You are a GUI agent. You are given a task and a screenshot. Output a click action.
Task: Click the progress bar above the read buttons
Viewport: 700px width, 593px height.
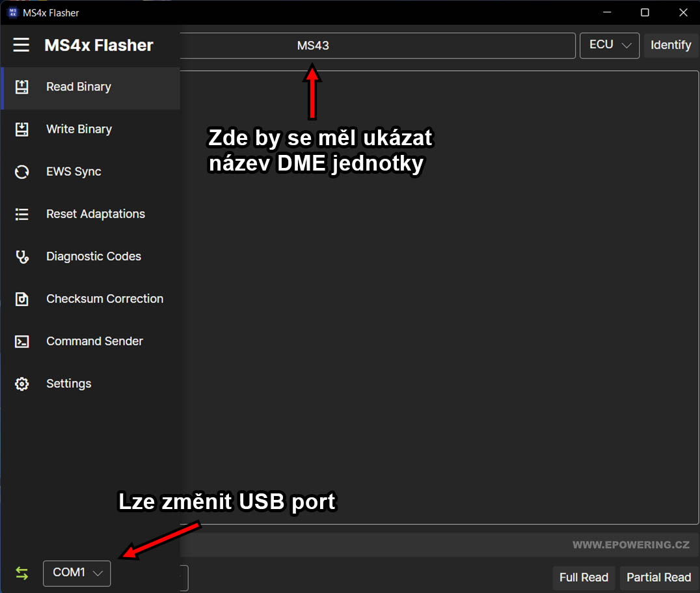(439, 545)
